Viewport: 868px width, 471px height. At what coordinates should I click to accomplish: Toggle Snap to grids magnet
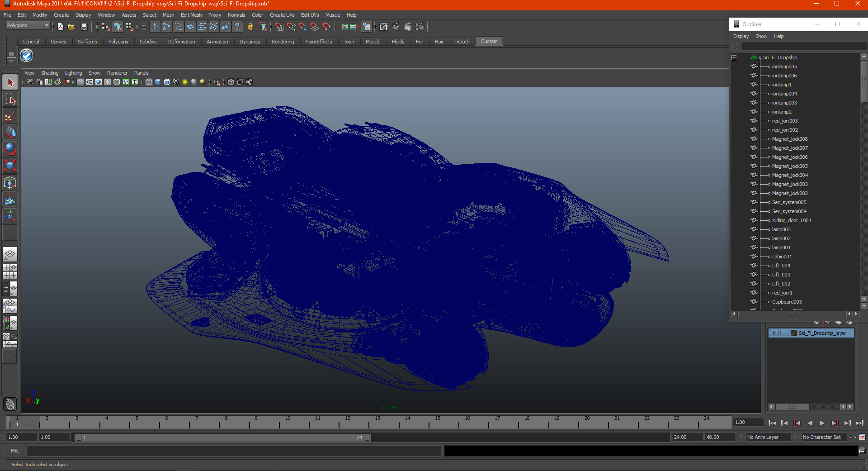click(x=279, y=27)
